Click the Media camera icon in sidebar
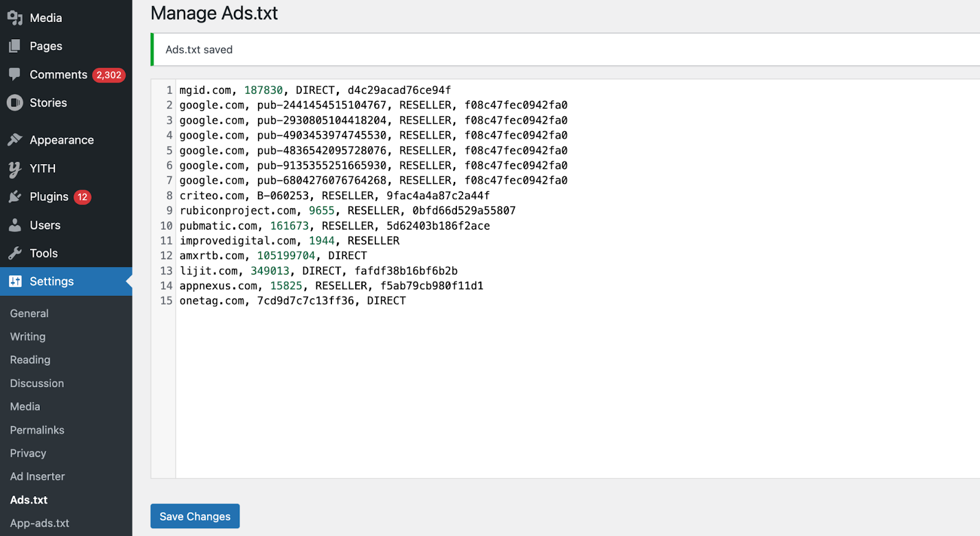 pos(15,18)
